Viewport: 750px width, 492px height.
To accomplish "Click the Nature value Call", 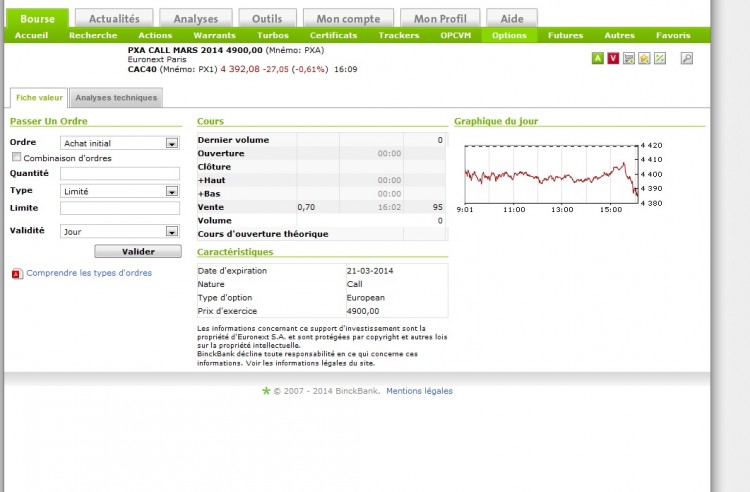I will point(354,284).
